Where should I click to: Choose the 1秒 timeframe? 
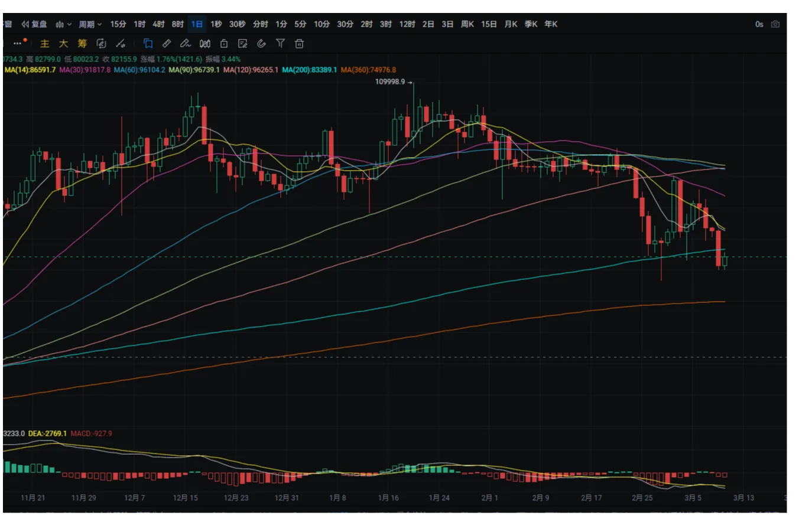tap(216, 24)
